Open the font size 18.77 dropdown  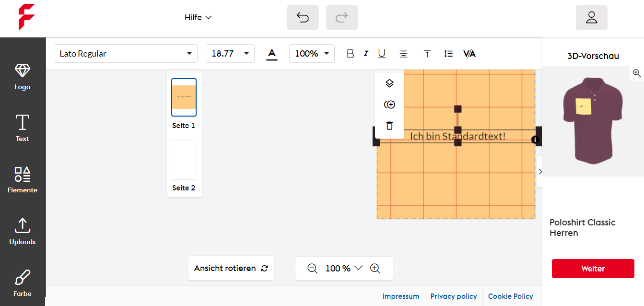pyautogui.click(x=230, y=54)
